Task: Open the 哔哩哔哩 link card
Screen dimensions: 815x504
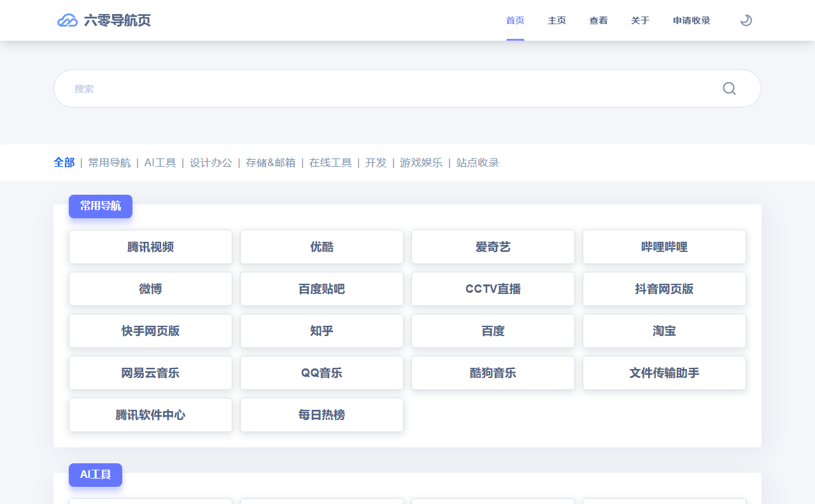Action: coord(664,247)
